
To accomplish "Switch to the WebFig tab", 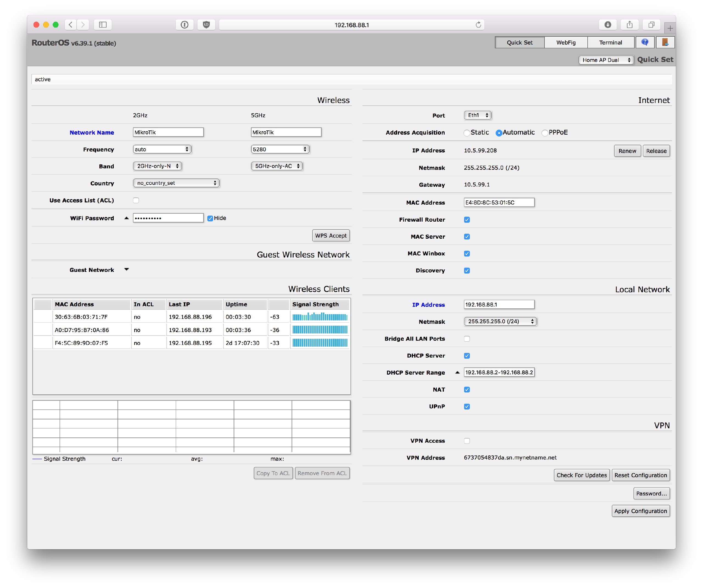I will coord(566,43).
